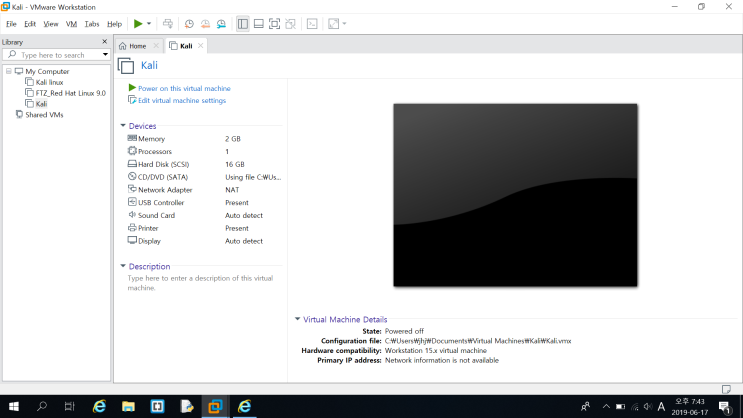Show hidden system tray icons
This screenshot has width=743, height=418.
(x=606, y=406)
